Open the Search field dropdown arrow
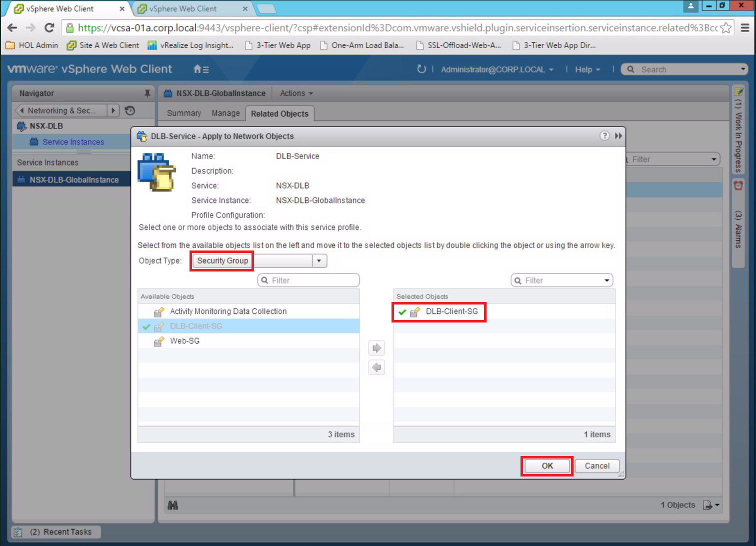Screen dimensions: 756x546 [x=743, y=69]
